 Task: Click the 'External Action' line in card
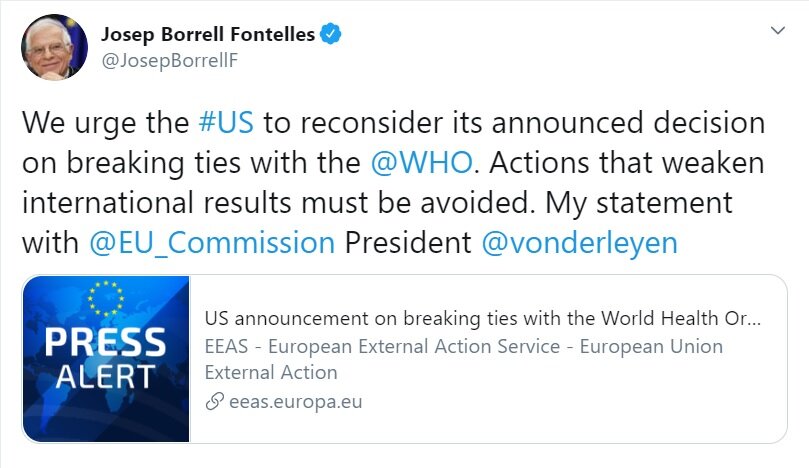pos(271,373)
